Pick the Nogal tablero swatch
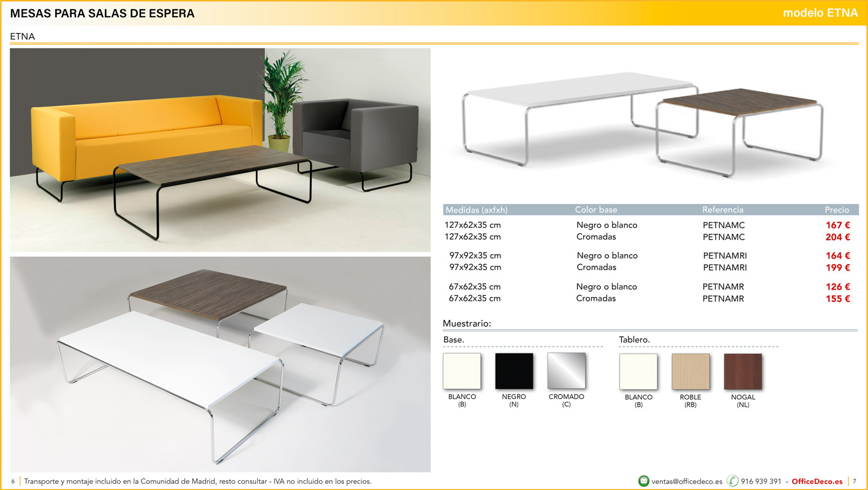 coord(743,372)
